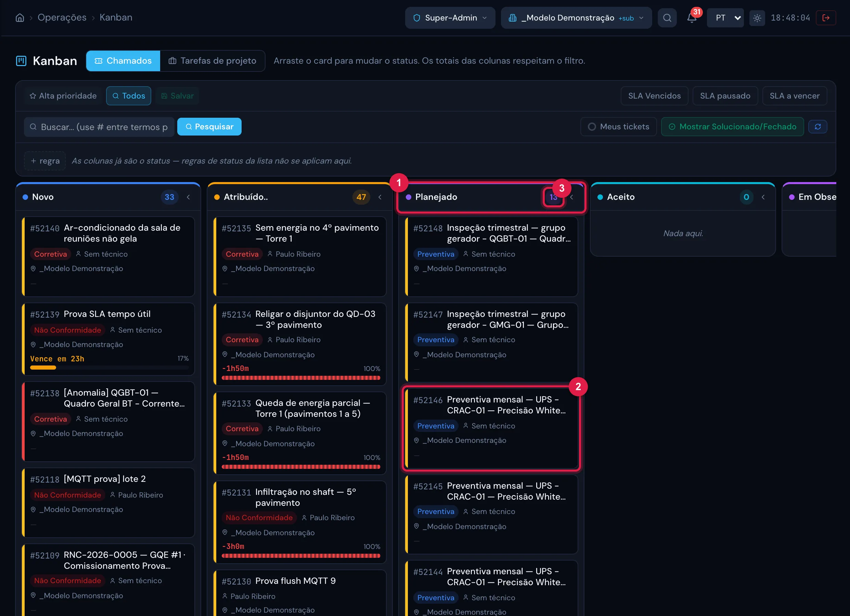Open PT language selector
The width and height of the screenshot is (850, 616).
pyautogui.click(x=725, y=17)
